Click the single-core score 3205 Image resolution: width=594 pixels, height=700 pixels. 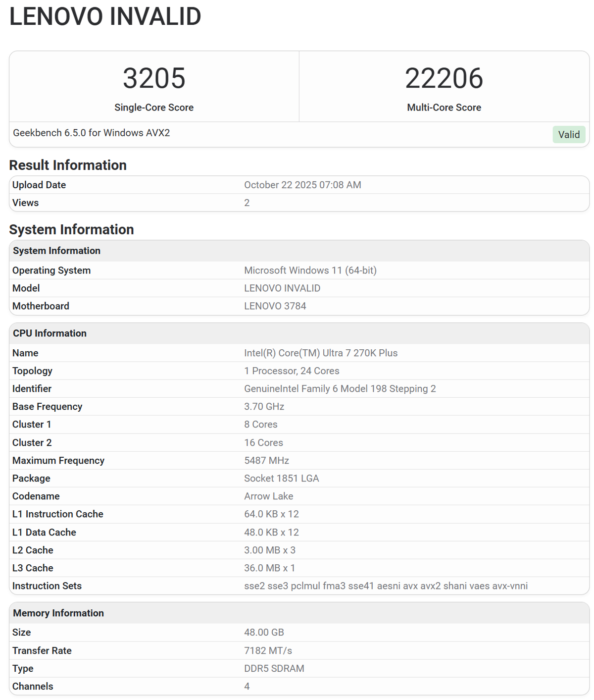154,78
